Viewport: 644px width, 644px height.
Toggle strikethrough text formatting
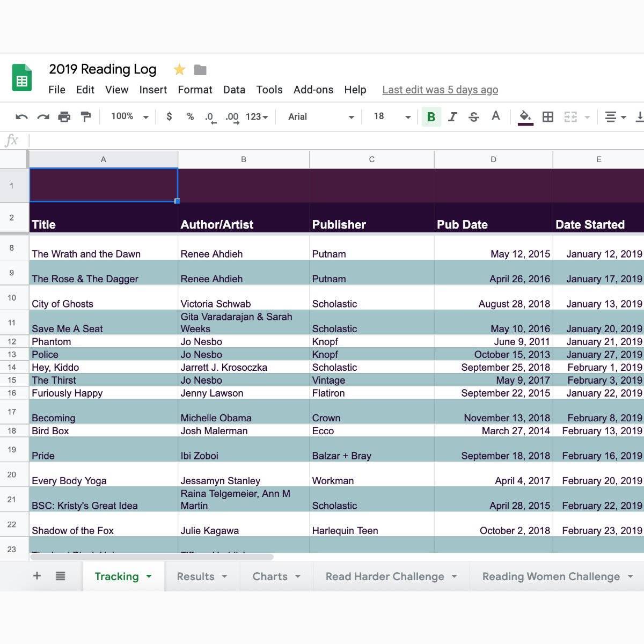point(473,117)
